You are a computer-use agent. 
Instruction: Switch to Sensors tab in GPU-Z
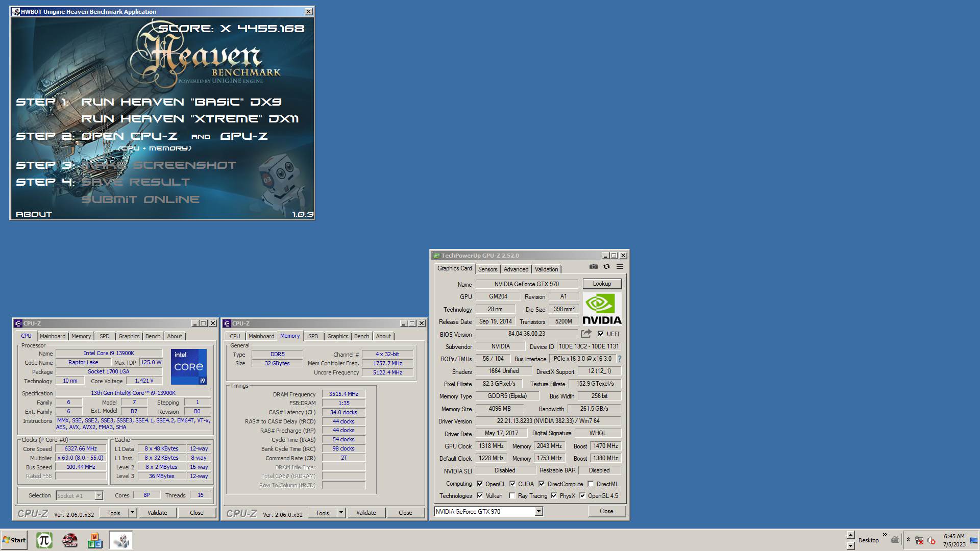tap(487, 269)
